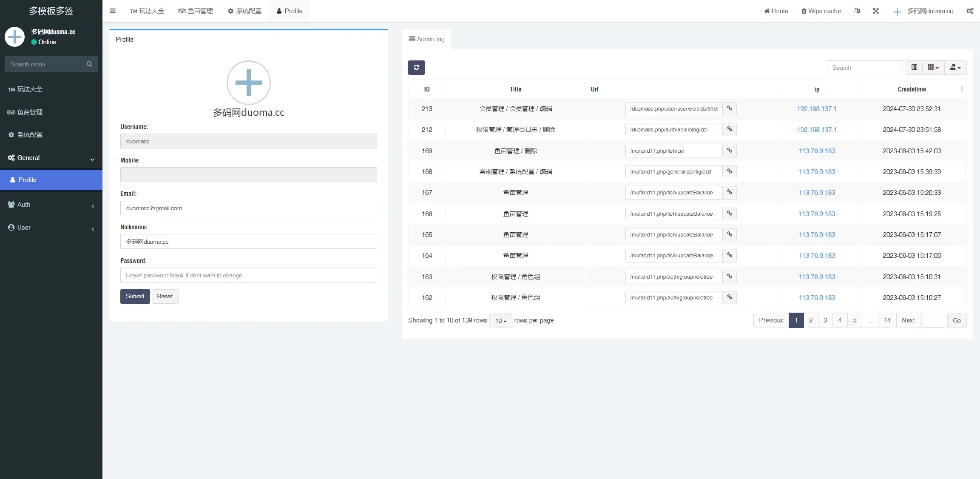Click the refresh table icon button

416,68
